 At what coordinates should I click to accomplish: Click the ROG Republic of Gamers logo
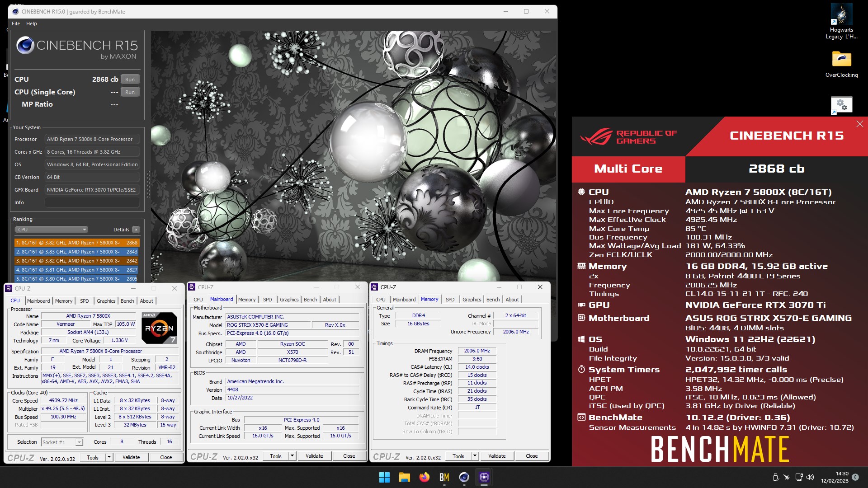click(628, 137)
